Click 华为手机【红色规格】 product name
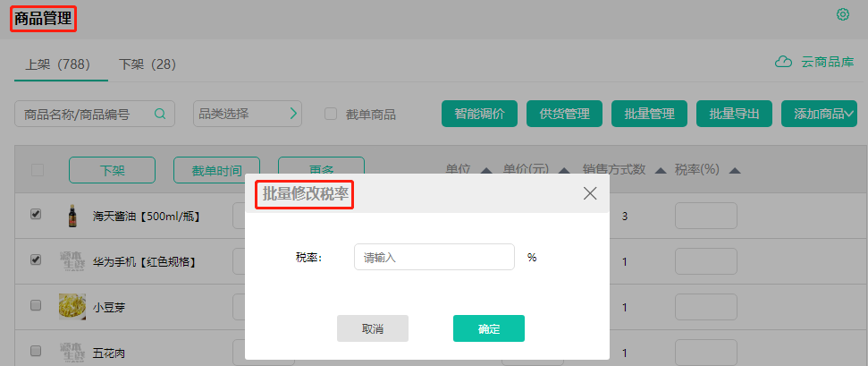Screen dimensions: 868x366 coord(144,261)
